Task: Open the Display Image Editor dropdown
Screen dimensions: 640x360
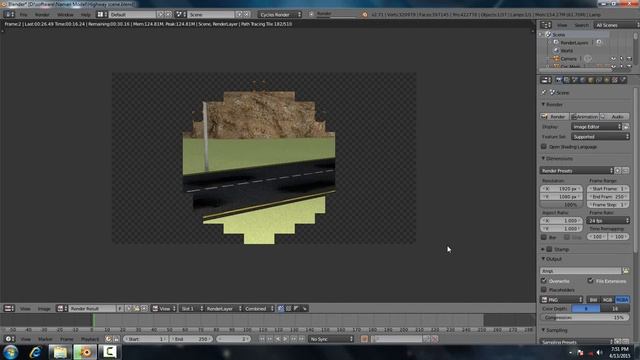Action: click(596, 127)
